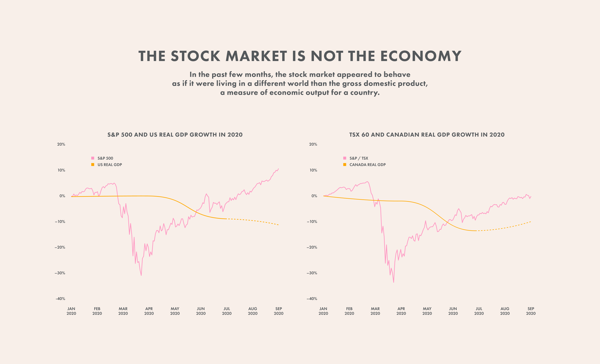This screenshot has height=364, width=600.
Task: Click the JAN 2020 label on left chart
Action: click(71, 311)
